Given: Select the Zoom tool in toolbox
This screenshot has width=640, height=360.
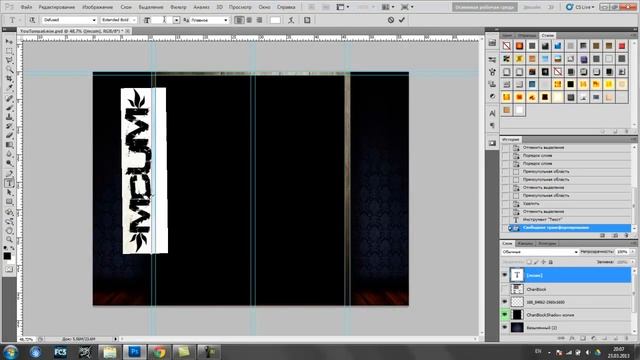Looking at the screenshot, I should point(9,240).
